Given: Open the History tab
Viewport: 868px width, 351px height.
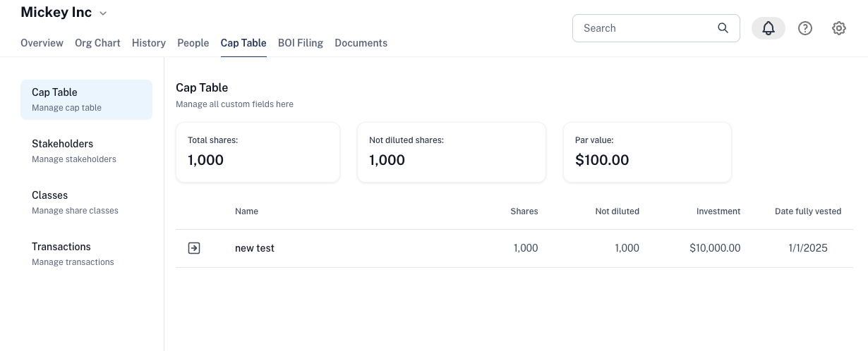Looking at the screenshot, I should [x=149, y=43].
